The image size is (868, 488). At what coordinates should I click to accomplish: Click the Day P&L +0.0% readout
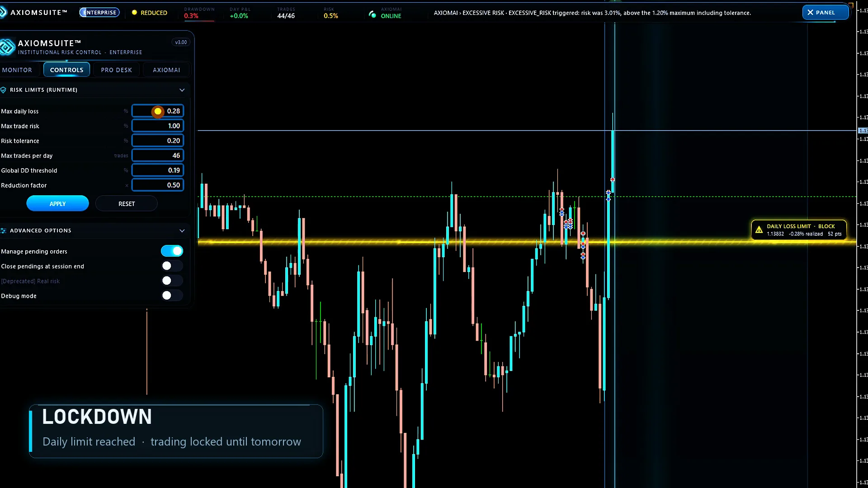tap(240, 13)
